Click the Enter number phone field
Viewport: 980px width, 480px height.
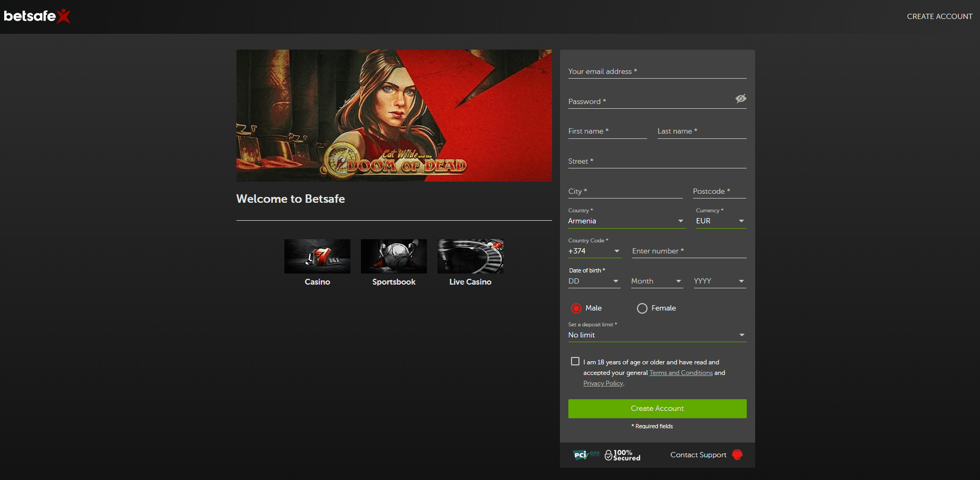click(689, 251)
